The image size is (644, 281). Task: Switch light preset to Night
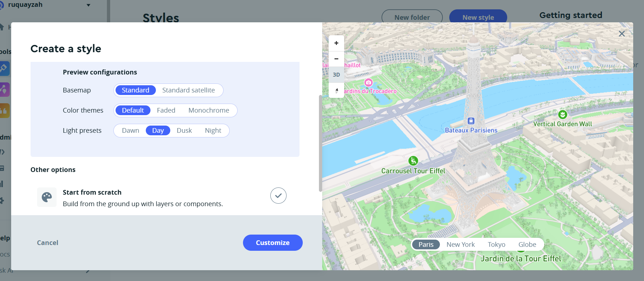tap(213, 131)
